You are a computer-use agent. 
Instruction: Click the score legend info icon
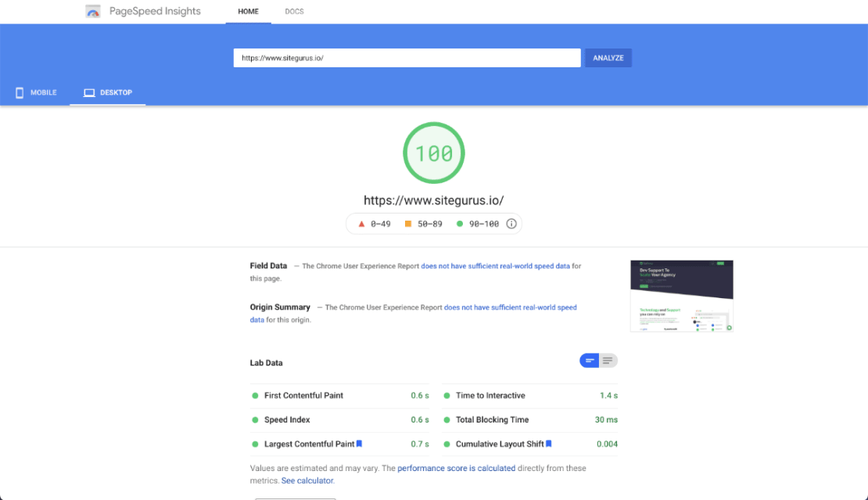click(x=511, y=224)
